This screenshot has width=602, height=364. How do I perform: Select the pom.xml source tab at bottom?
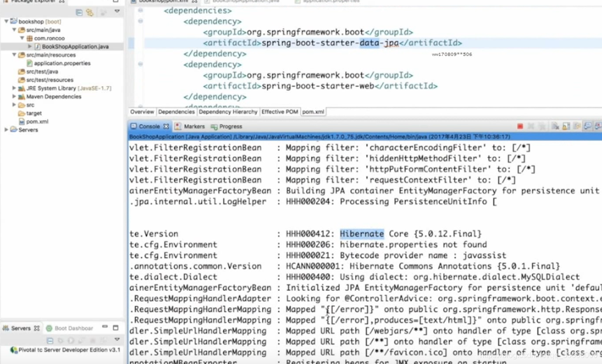pos(313,112)
